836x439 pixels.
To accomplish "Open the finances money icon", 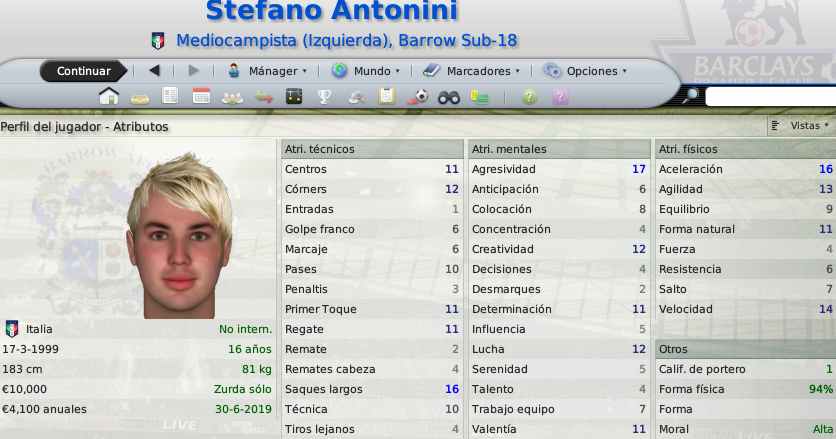I will point(480,97).
